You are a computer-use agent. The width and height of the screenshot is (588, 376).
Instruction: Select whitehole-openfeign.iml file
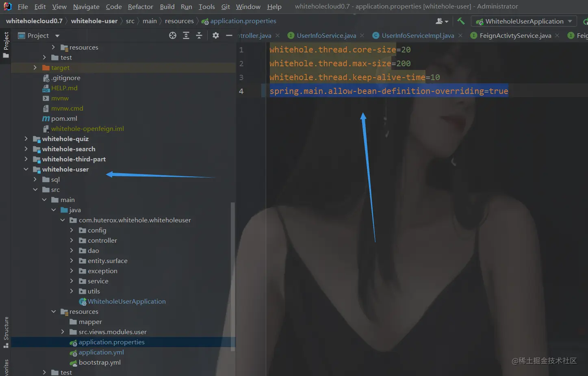87,128
